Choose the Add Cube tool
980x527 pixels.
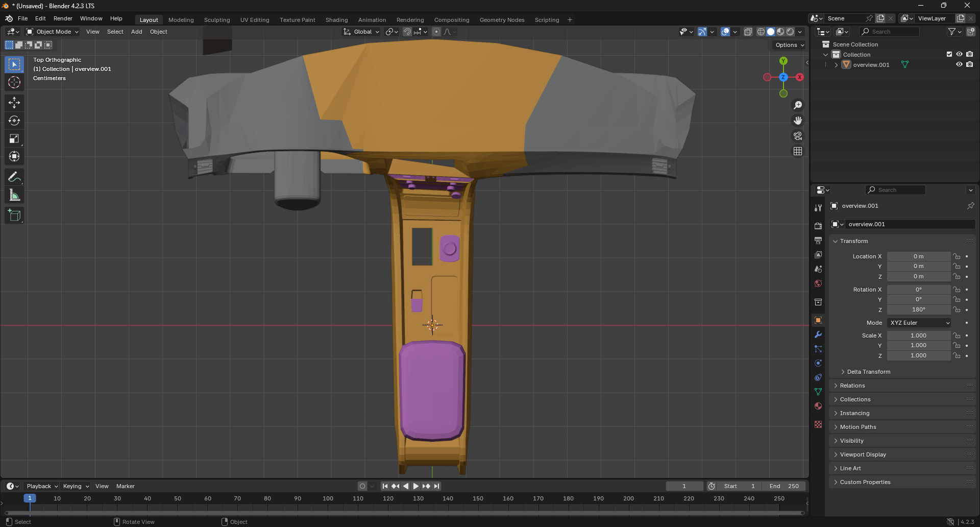14,215
